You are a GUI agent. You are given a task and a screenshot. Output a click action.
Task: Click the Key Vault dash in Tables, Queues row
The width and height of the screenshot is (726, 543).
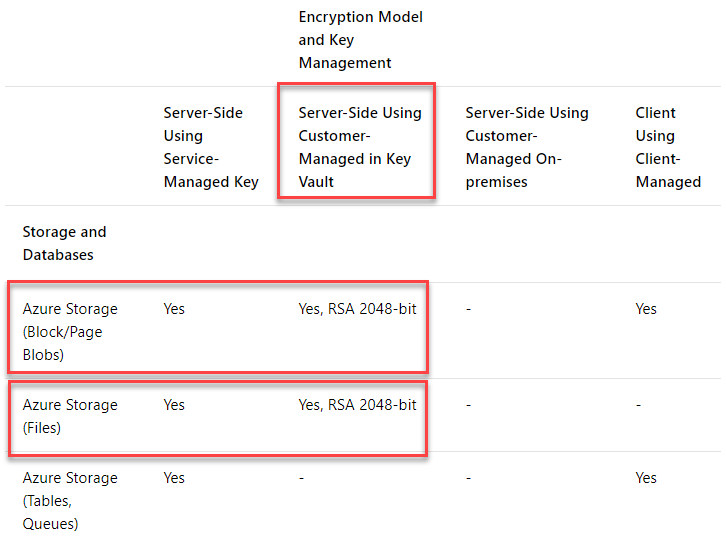tap(301, 478)
